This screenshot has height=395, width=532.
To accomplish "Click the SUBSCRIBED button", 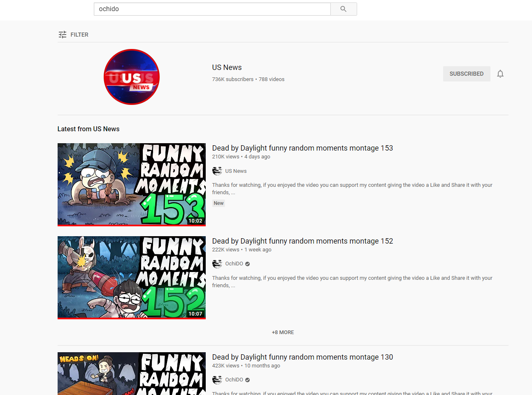I will 467,74.
